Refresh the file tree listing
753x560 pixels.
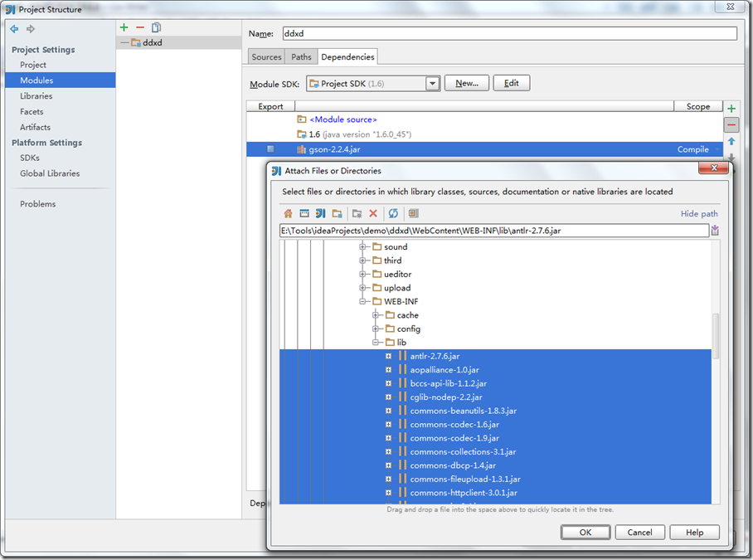click(391, 213)
